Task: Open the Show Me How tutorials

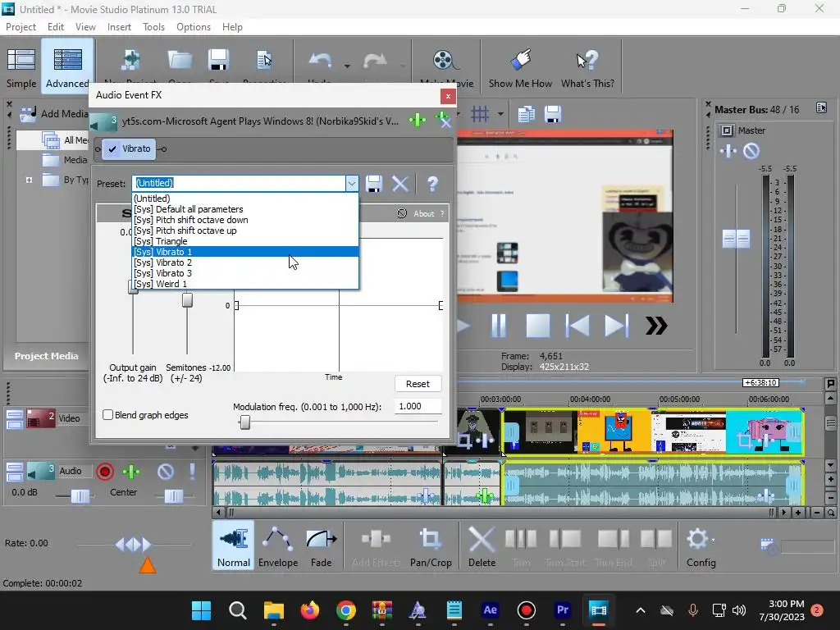Action: [520, 68]
